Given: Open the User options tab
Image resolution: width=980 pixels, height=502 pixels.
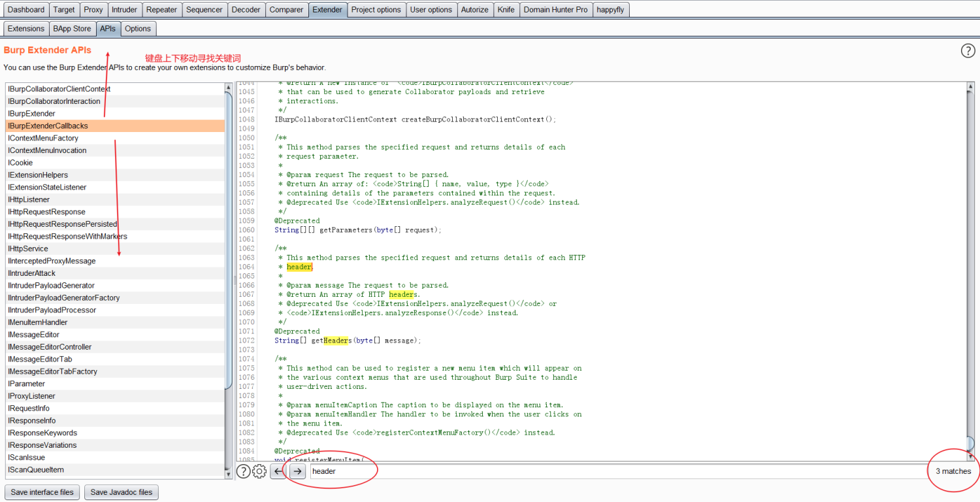Looking at the screenshot, I should coord(431,10).
